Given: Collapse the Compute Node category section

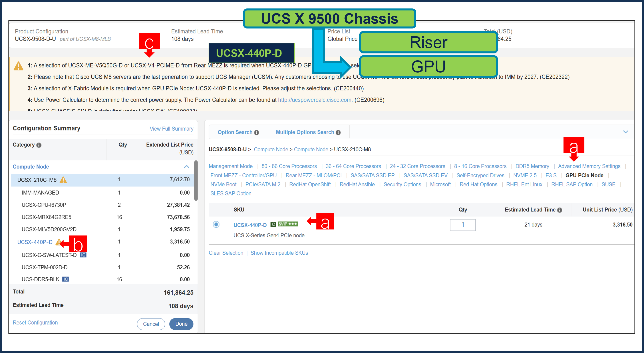Looking at the screenshot, I should [x=187, y=167].
